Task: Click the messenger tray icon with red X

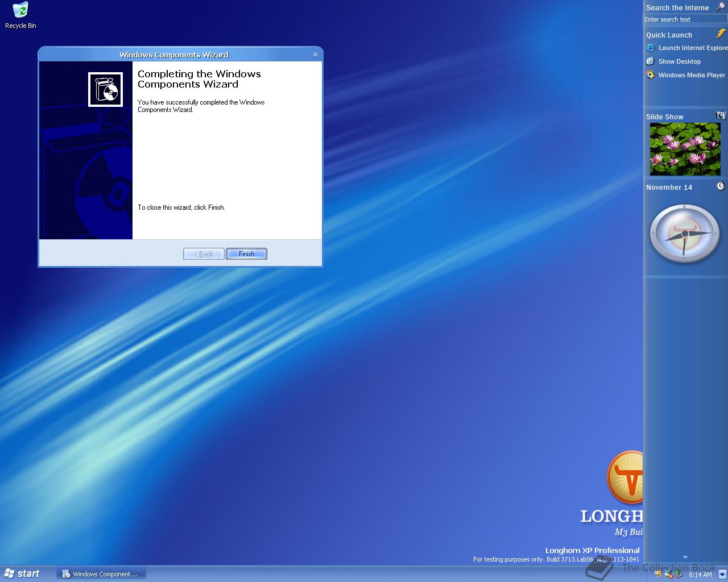Action: click(669, 574)
